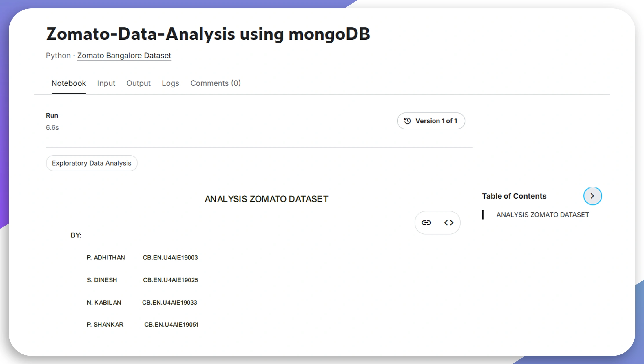Click the Run heading
This screenshot has height=364, width=644.
[52, 116]
